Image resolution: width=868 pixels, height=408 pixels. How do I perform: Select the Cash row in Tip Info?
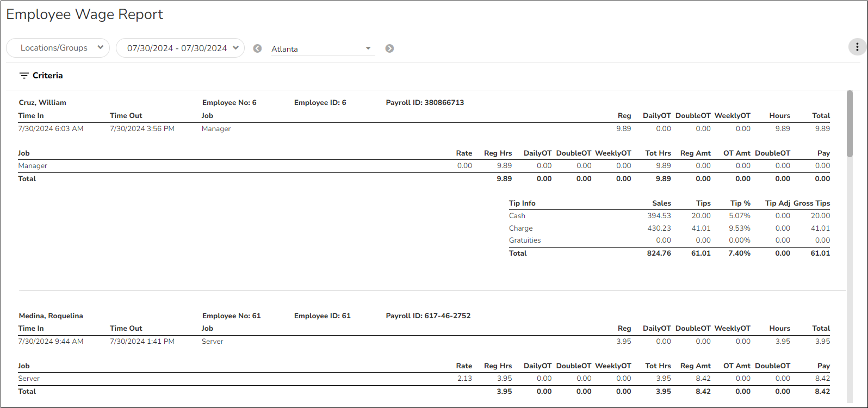517,216
